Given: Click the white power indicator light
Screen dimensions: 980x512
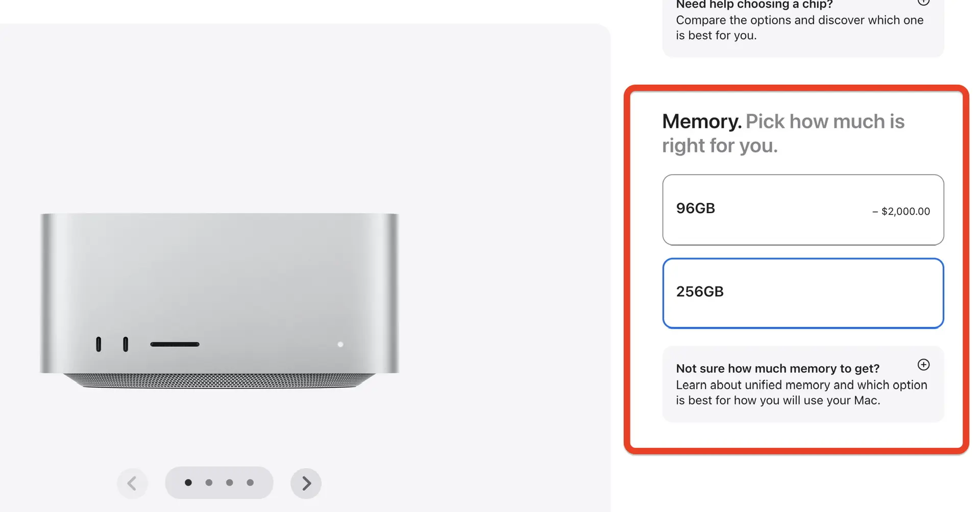Looking at the screenshot, I should coord(340,344).
